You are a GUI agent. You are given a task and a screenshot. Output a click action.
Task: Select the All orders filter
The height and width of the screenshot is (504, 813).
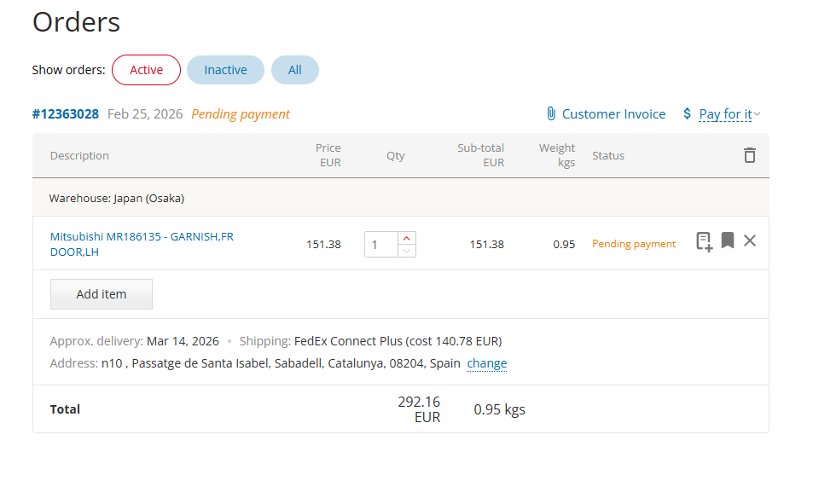pyautogui.click(x=294, y=70)
